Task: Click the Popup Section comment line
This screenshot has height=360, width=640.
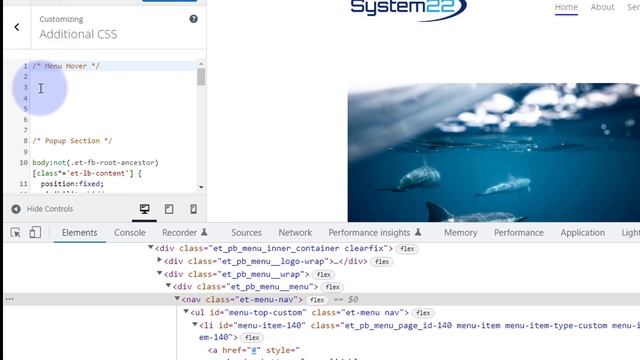Action: tap(72, 141)
